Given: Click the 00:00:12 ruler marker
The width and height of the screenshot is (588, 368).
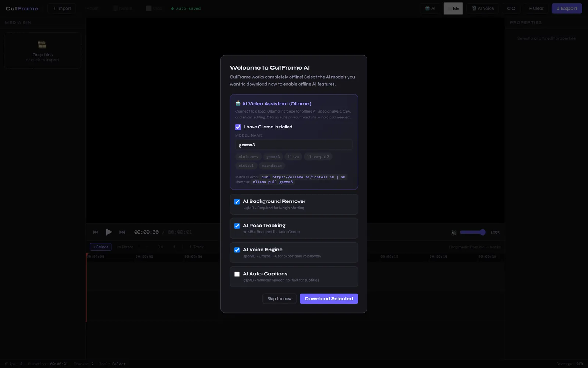Looking at the screenshot, I should pos(389,256).
